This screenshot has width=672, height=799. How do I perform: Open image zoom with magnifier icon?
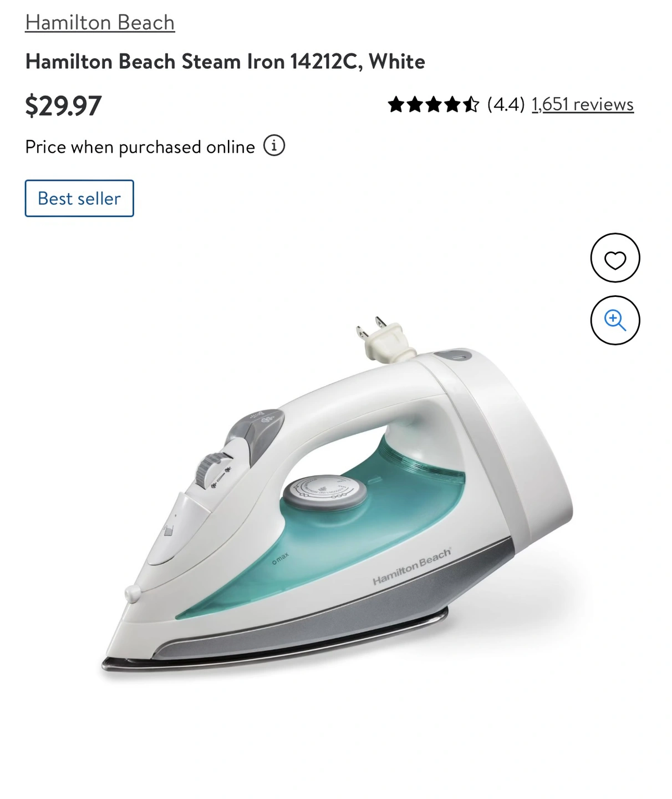coord(615,320)
